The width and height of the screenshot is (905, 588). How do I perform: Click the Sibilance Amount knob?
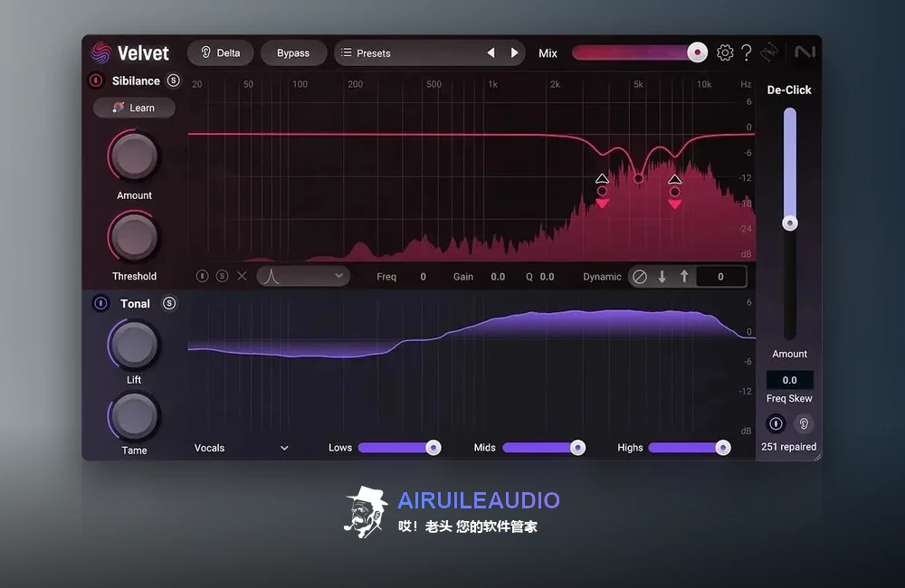pos(133,156)
